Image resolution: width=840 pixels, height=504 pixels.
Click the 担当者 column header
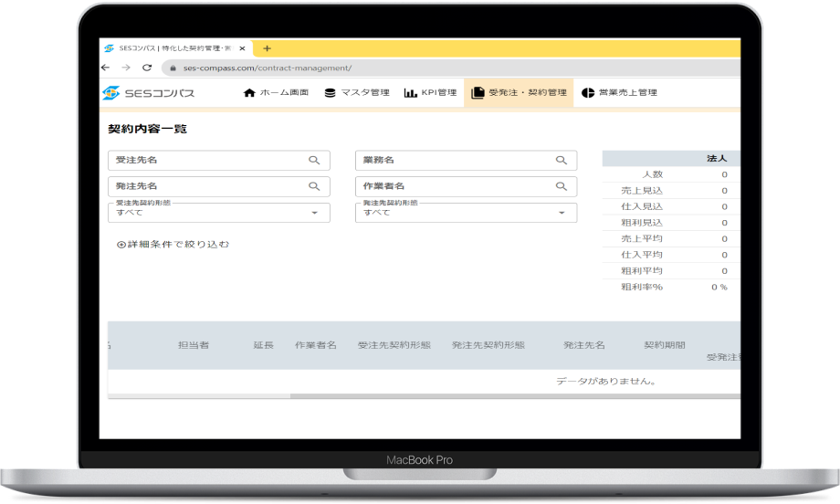click(194, 345)
